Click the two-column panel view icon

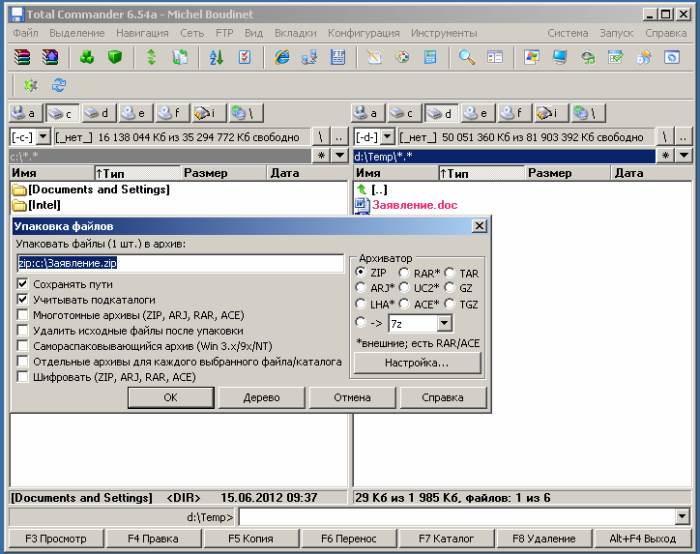pos(495,57)
